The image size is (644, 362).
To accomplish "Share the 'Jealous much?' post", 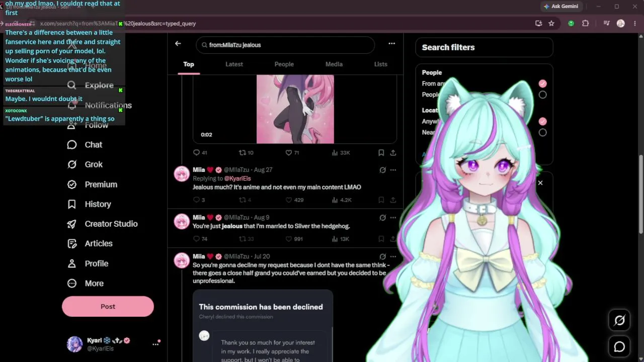I will click(393, 200).
